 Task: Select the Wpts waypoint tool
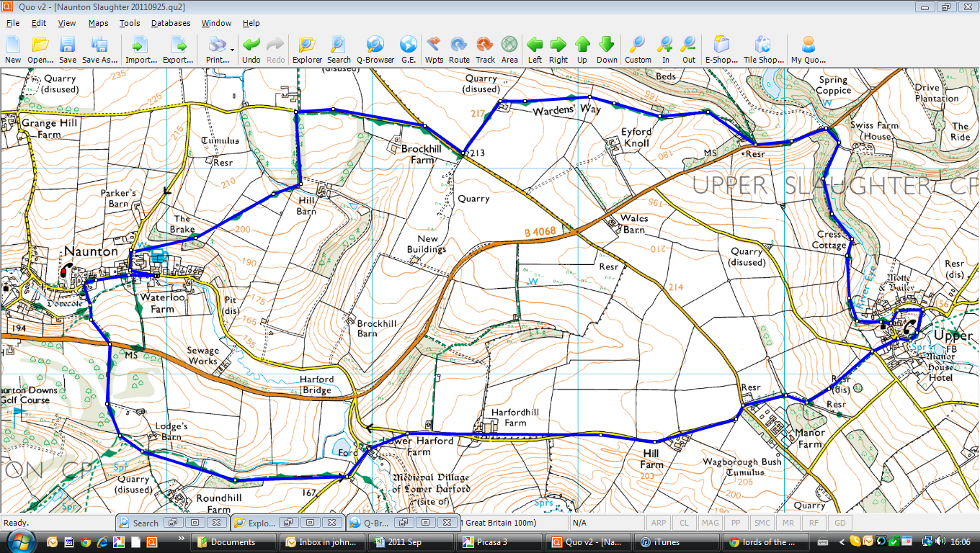point(434,49)
